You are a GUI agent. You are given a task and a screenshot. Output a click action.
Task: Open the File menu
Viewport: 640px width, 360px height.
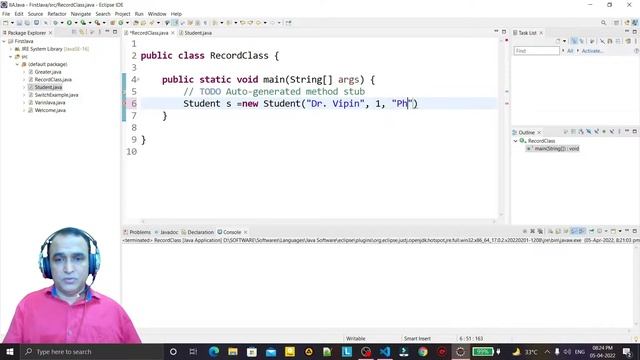pyautogui.click(x=6, y=14)
